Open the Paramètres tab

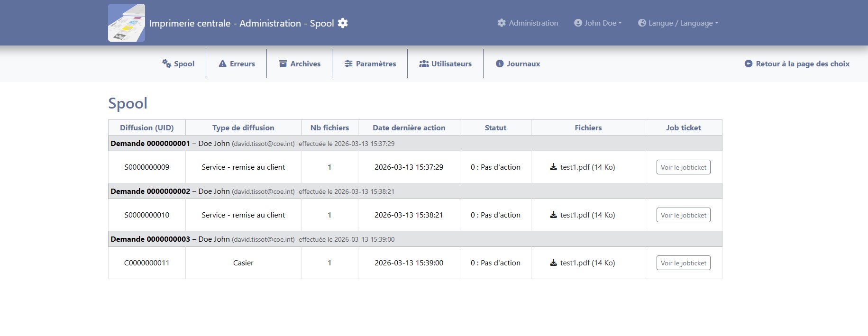point(370,64)
